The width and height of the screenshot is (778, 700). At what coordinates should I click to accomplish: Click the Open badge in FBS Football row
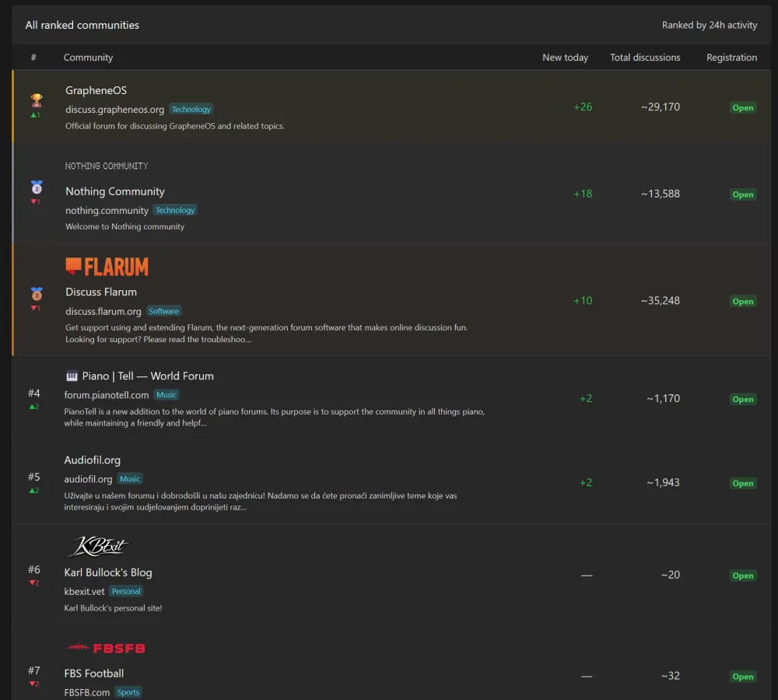[x=743, y=677]
